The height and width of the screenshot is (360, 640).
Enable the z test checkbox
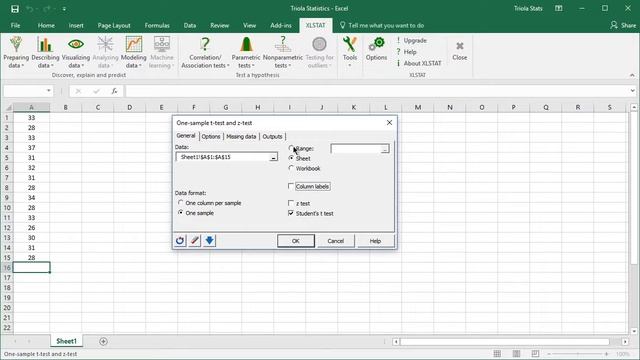291,203
